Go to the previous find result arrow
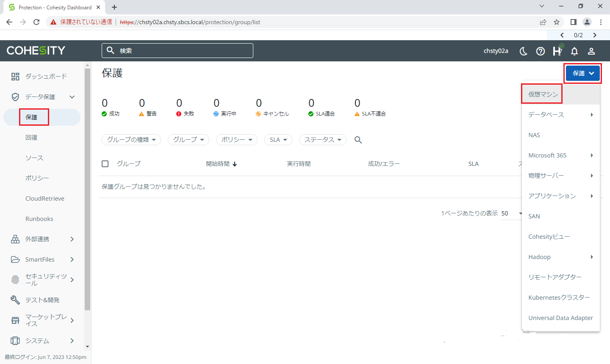This screenshot has height=364, width=610. click(562, 35)
